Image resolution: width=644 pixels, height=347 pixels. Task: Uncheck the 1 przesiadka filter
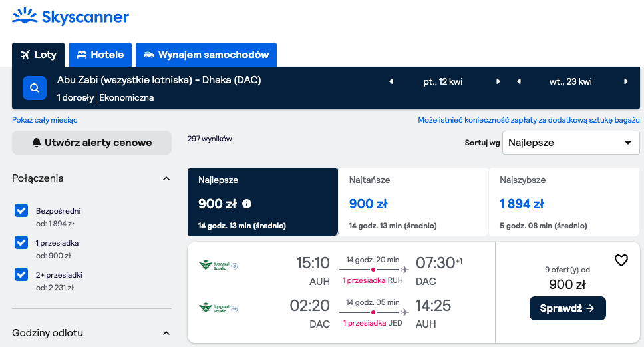pyautogui.click(x=21, y=242)
